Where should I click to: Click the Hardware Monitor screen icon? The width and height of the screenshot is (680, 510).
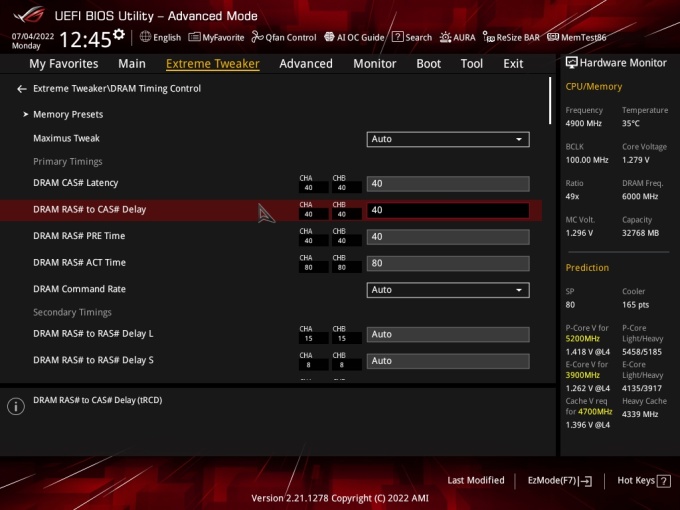coord(572,63)
